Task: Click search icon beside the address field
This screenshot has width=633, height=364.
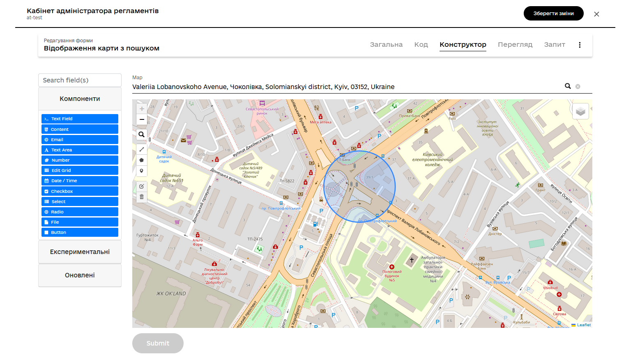Action: click(568, 86)
